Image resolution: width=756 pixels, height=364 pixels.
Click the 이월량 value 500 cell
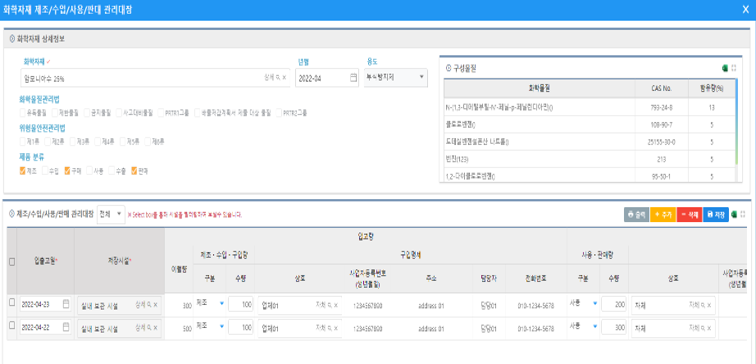178,329
